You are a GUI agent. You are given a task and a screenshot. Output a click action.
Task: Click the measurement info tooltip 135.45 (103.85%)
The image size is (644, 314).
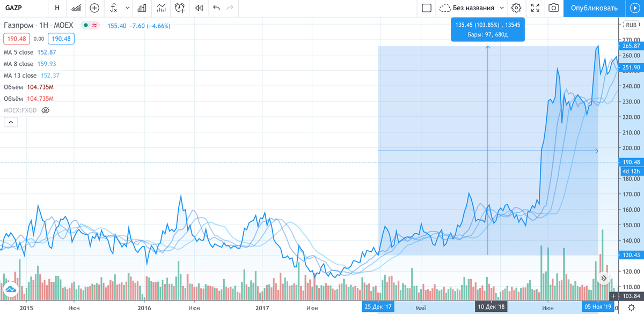487,29
